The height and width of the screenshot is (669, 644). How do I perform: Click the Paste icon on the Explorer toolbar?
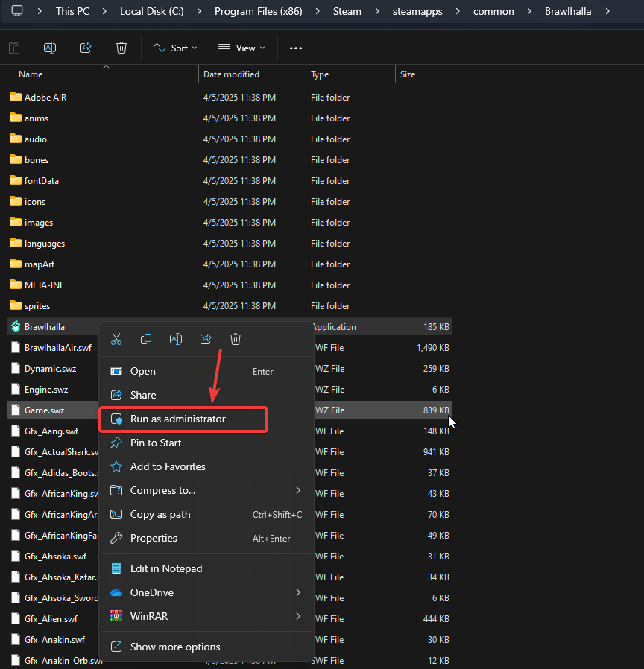point(13,47)
